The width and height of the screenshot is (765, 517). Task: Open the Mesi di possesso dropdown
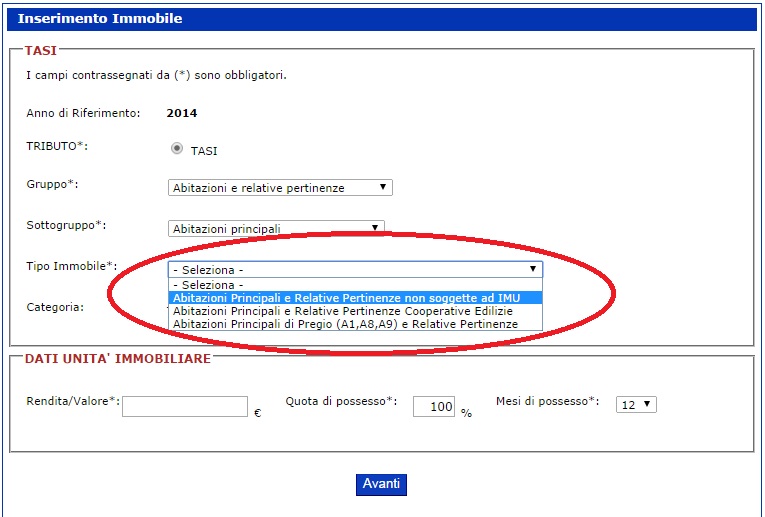pyautogui.click(x=637, y=404)
